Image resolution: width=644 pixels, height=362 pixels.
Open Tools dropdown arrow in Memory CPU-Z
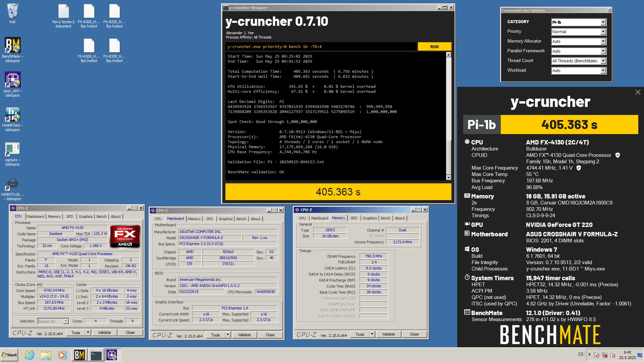click(x=372, y=334)
